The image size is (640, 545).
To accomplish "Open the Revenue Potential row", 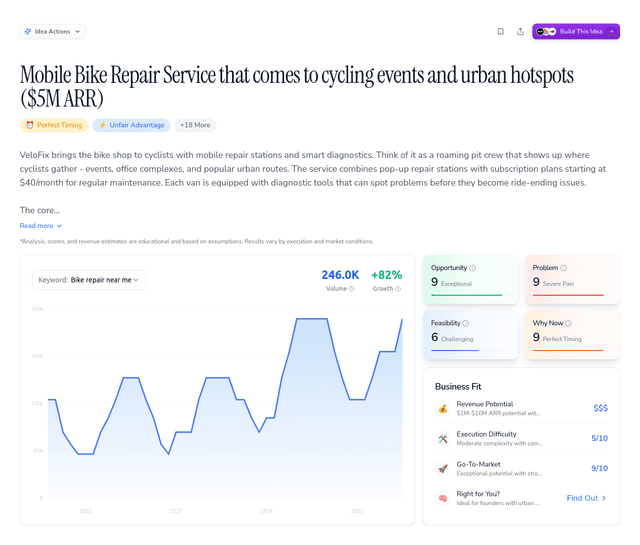I will click(521, 408).
